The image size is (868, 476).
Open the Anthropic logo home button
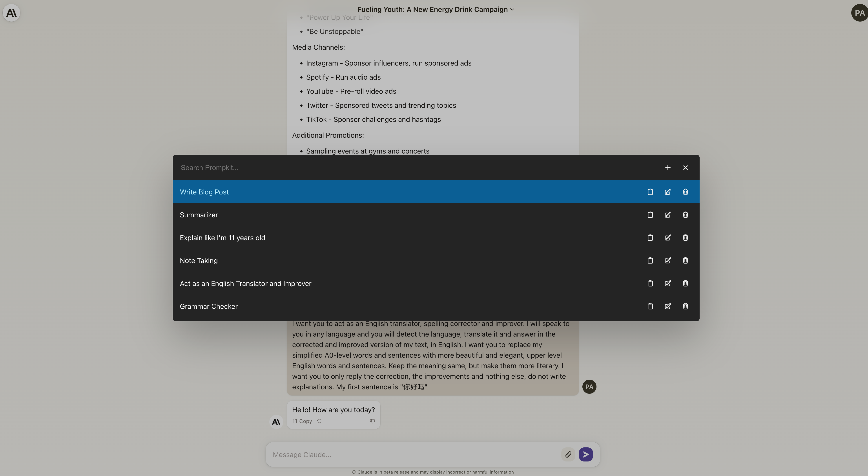(11, 13)
